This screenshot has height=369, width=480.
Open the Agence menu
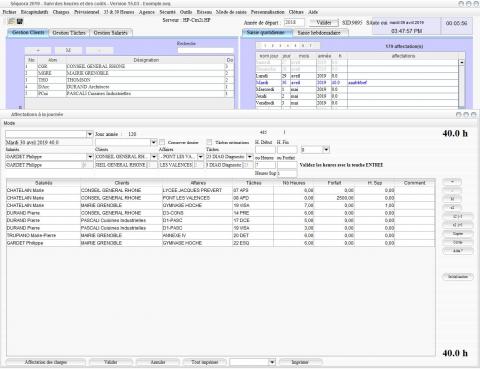point(147,12)
